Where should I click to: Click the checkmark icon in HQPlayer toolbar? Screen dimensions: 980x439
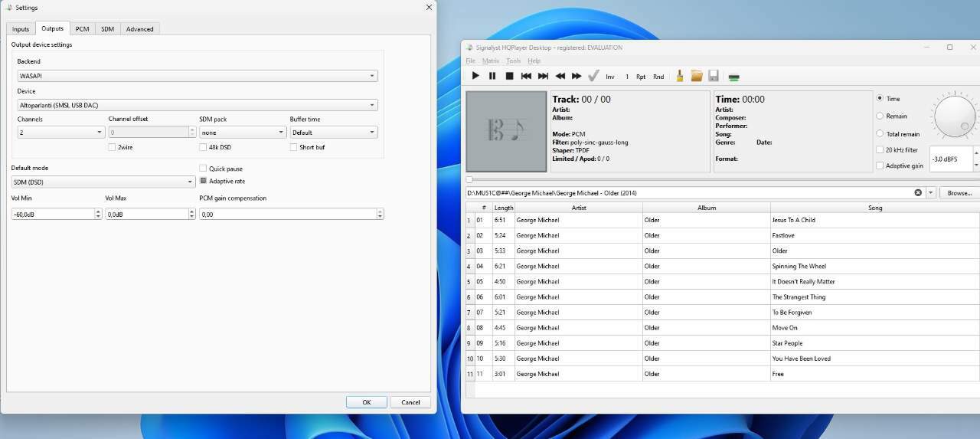[593, 76]
